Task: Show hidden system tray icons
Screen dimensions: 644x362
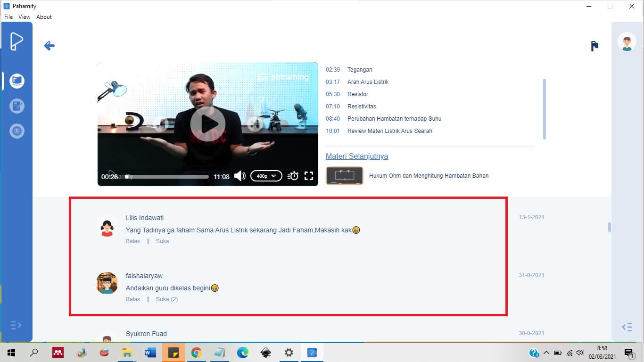Action: pyautogui.click(x=546, y=353)
